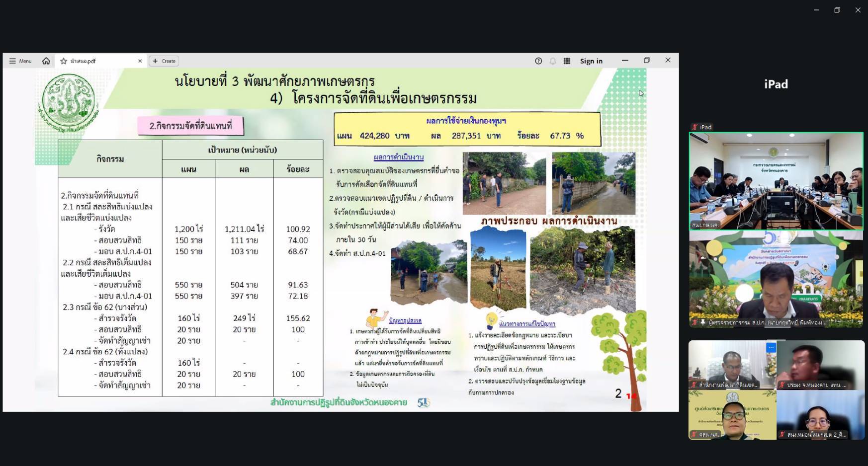The width and height of the screenshot is (868, 466).
Task: Close the นำเสนอ.pdf tab
Action: (140, 61)
